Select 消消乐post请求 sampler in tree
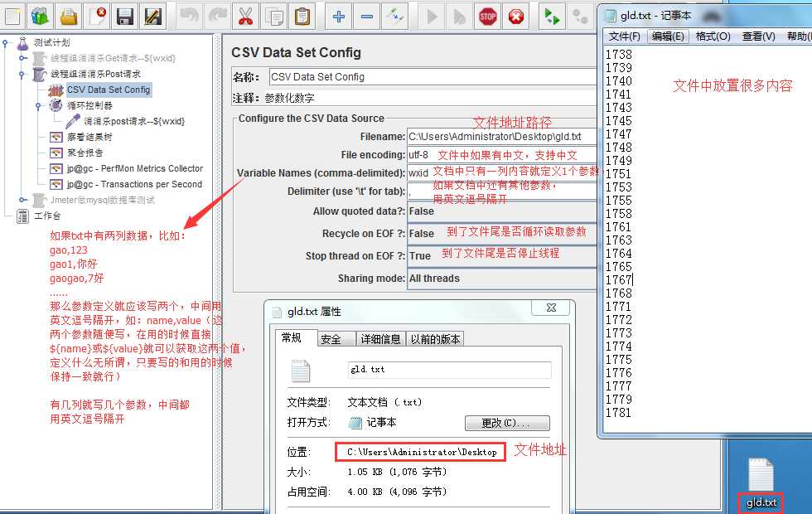 tap(134, 122)
